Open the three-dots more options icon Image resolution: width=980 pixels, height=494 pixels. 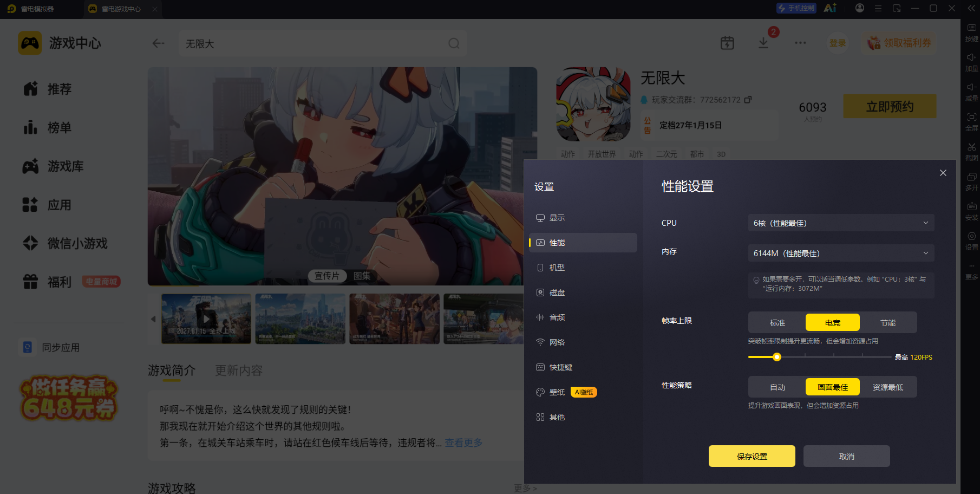point(800,43)
